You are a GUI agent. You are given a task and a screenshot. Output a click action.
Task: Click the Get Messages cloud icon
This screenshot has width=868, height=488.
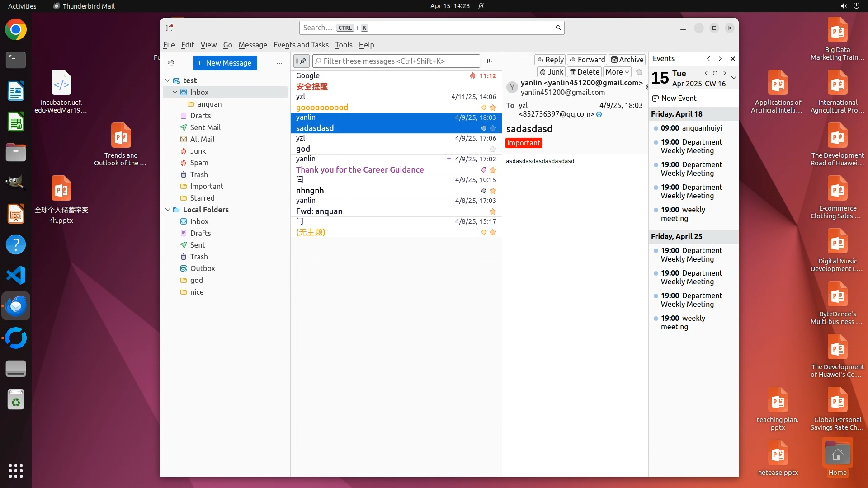pos(171,63)
